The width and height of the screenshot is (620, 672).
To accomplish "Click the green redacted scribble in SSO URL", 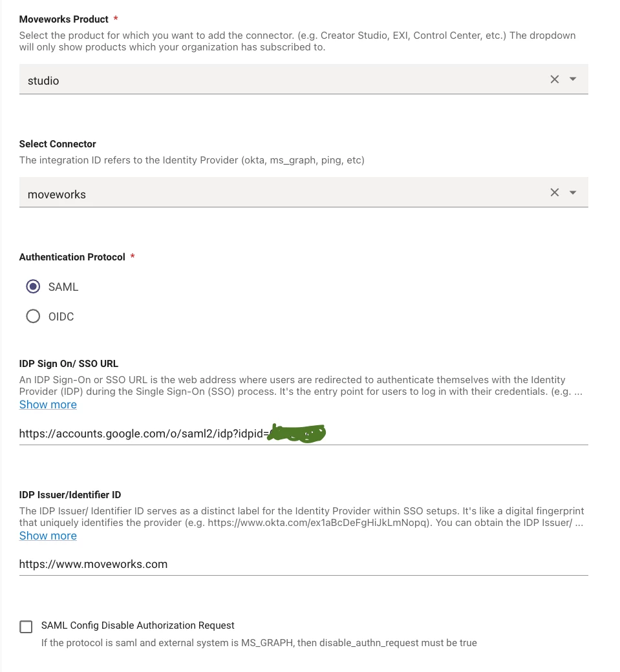I will click(x=296, y=434).
